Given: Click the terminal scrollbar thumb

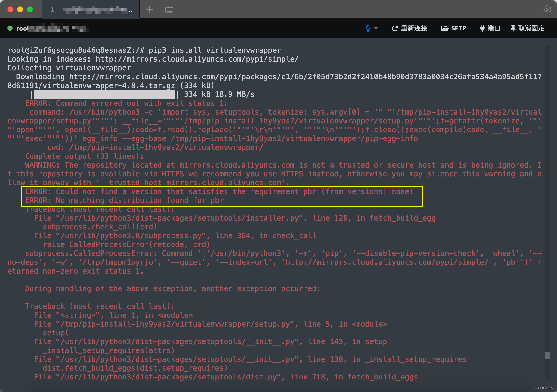Looking at the screenshot, I should point(547,355).
